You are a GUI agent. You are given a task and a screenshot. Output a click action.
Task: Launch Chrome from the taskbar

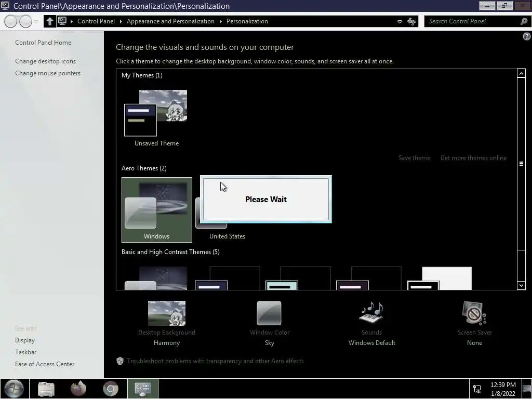pyautogui.click(x=111, y=389)
